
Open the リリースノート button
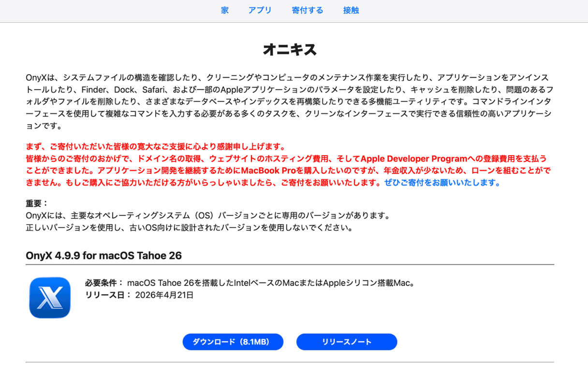pos(347,342)
